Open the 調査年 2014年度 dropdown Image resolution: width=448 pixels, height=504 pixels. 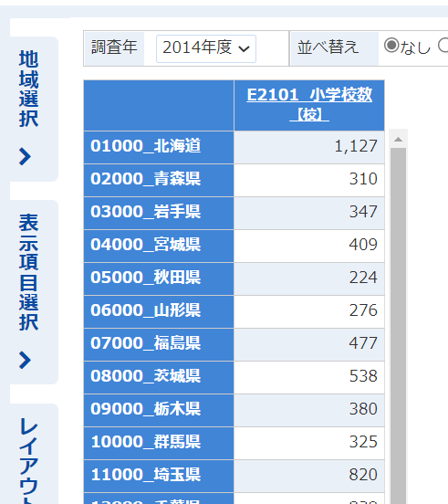(x=206, y=48)
